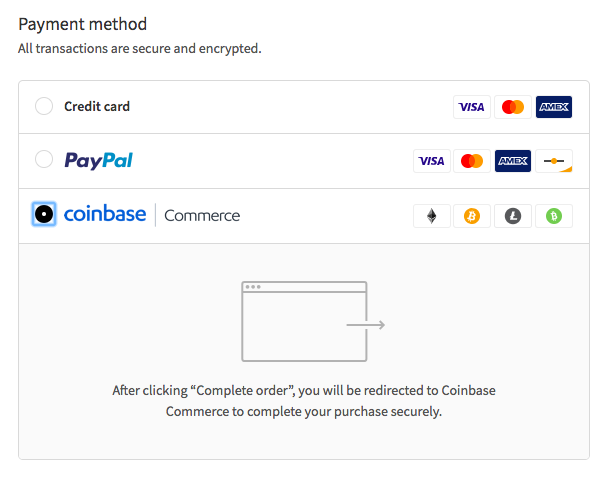This screenshot has width=604, height=478.
Task: Click the Visa icon in Credit card row
Action: pyautogui.click(x=471, y=107)
